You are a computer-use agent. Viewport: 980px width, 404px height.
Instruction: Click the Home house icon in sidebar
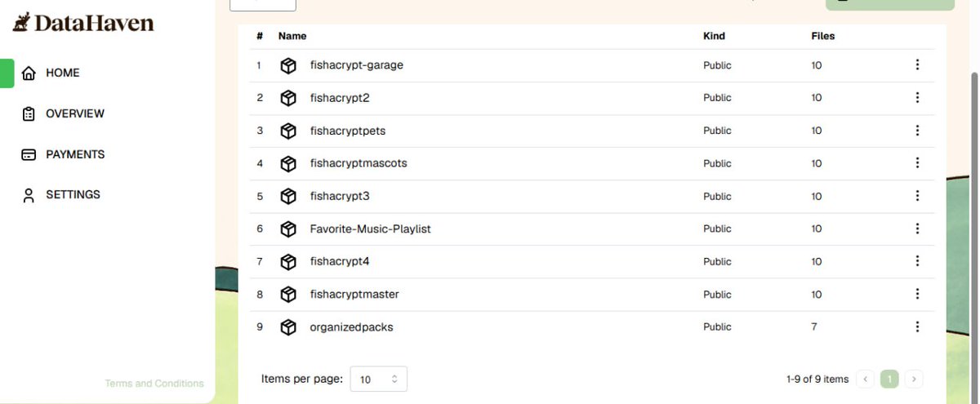[x=29, y=73]
